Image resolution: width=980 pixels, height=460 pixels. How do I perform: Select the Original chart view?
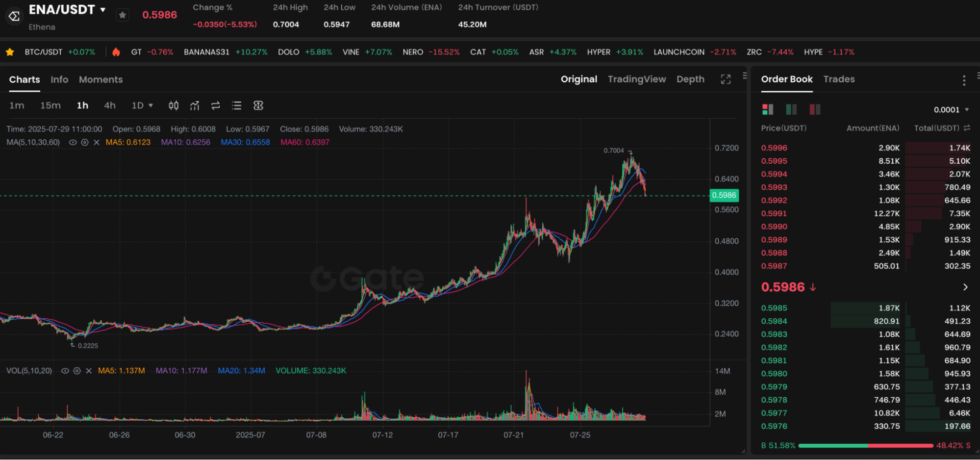click(579, 79)
